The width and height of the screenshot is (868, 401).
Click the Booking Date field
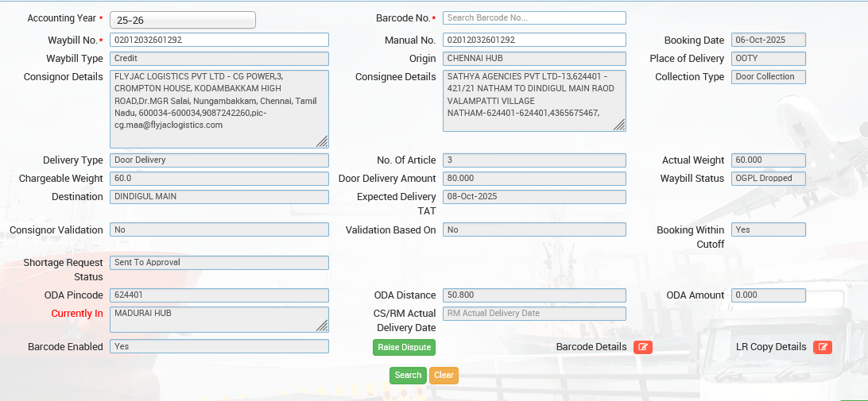(x=769, y=40)
